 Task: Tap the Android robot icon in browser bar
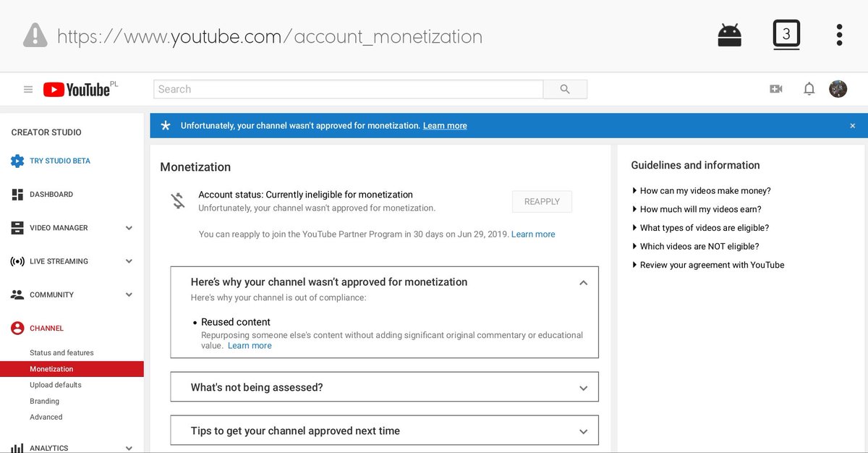point(729,35)
